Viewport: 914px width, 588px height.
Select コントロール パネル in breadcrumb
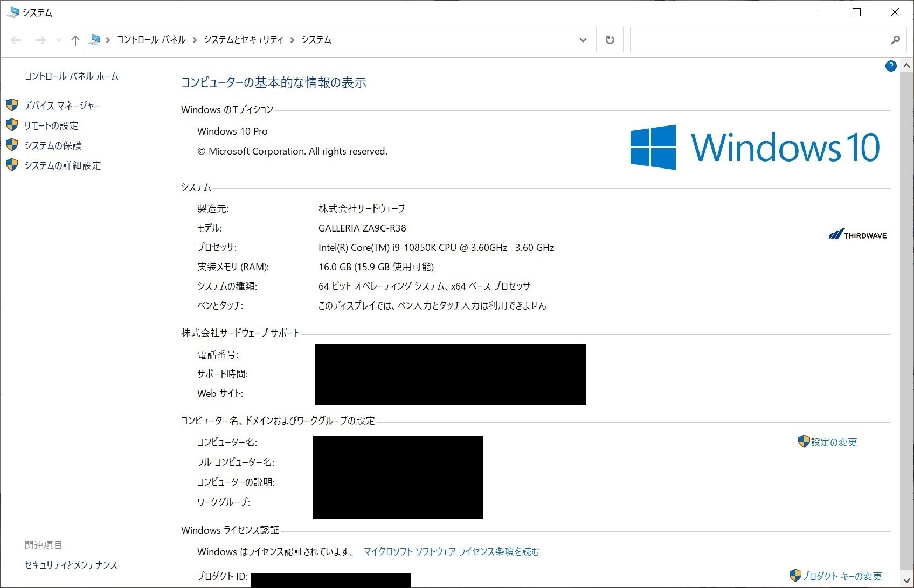point(151,40)
